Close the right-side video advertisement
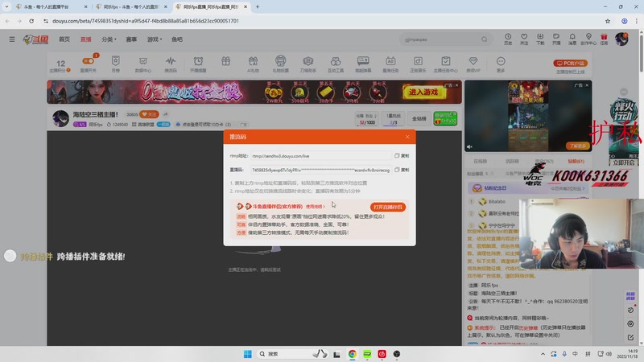This screenshot has width=644, height=362. pos(587,85)
